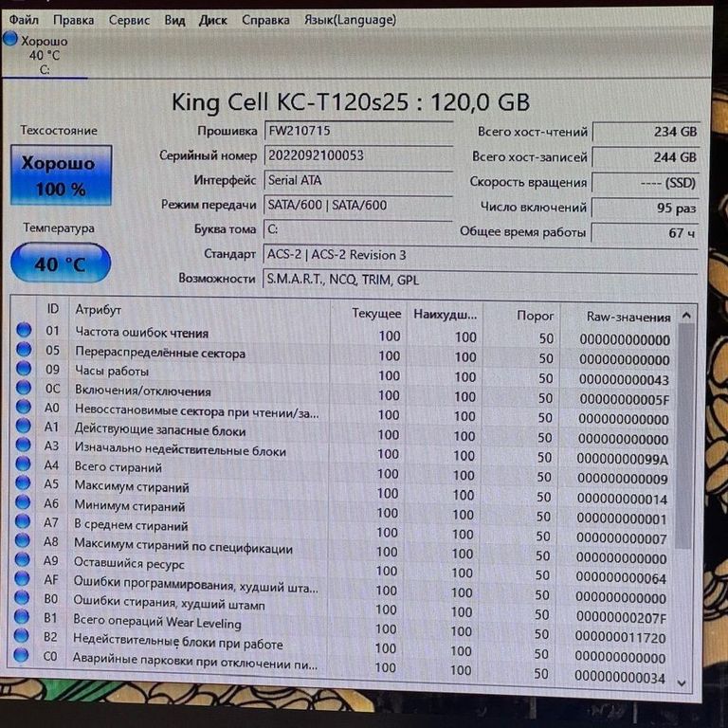Click the host reads value 234 GB

tap(646, 133)
